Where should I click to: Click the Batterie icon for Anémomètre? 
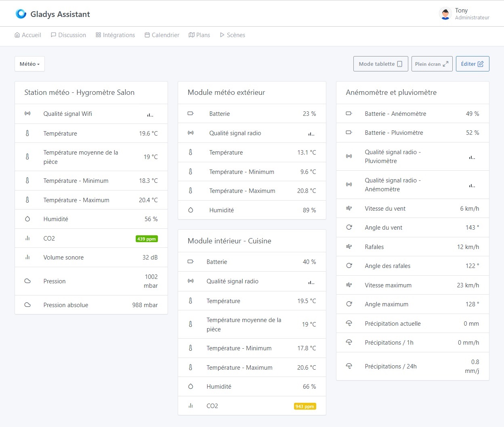[349, 113]
